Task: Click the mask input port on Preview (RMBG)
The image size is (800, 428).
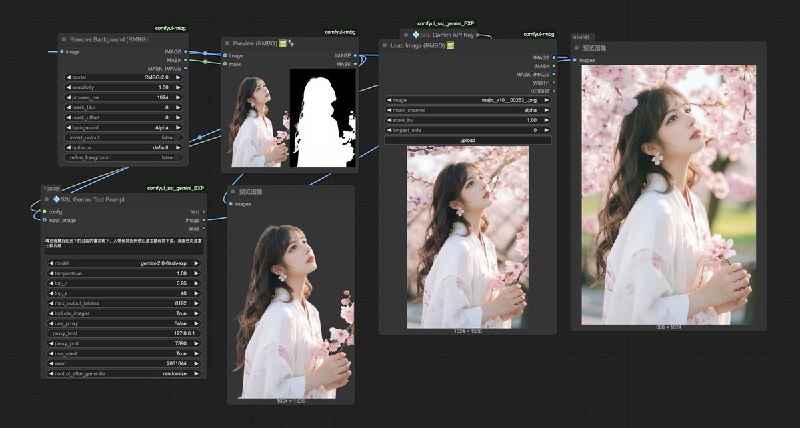Action: pyautogui.click(x=225, y=64)
